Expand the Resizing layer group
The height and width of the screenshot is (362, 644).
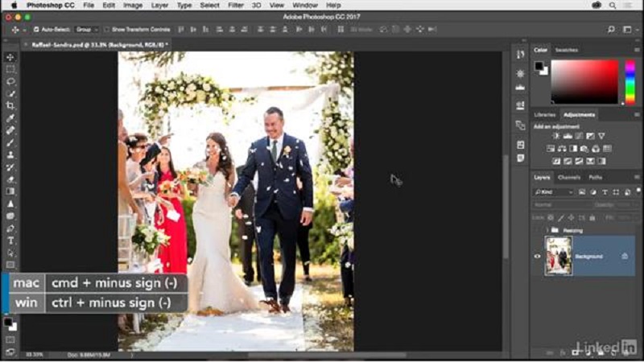click(x=548, y=230)
